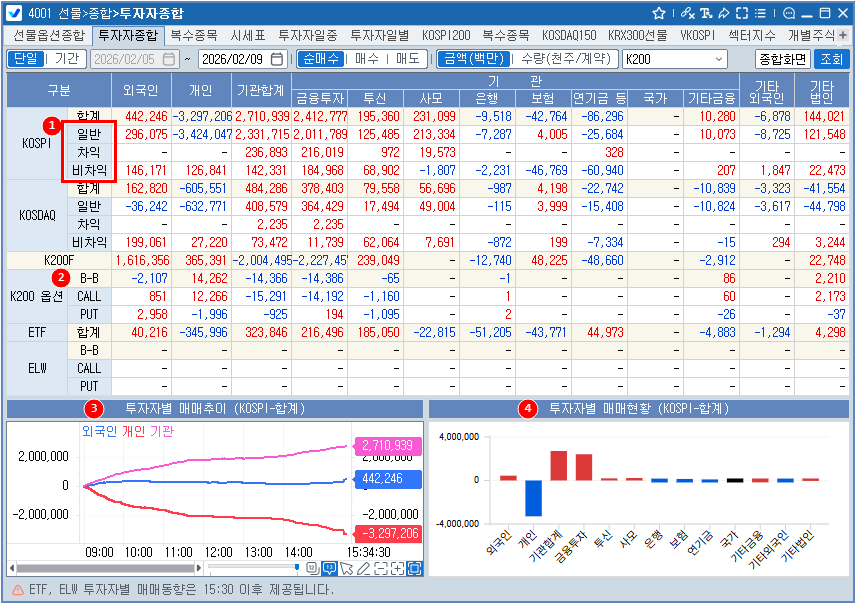Switch the date mode to 기간

66,59
